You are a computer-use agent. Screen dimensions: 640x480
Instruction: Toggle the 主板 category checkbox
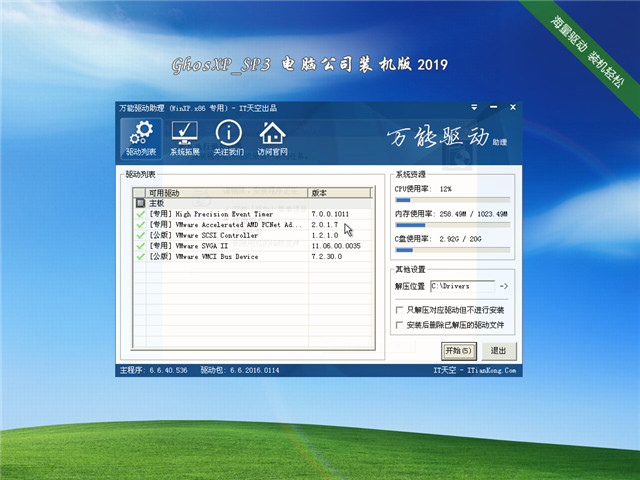click(140, 203)
